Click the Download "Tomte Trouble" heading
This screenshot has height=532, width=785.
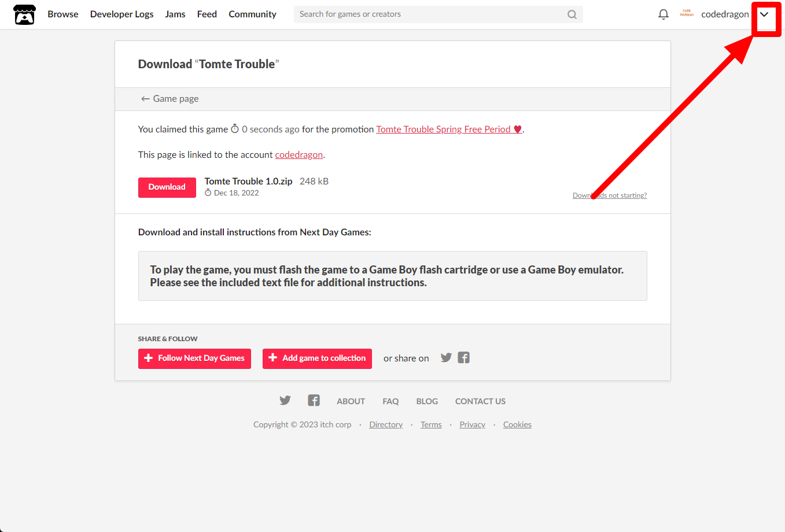coord(208,64)
